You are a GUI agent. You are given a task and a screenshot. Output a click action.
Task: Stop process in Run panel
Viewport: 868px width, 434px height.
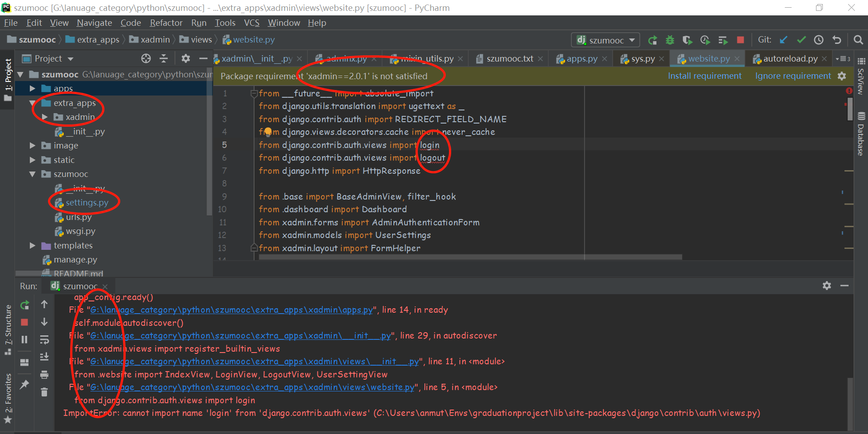25,322
